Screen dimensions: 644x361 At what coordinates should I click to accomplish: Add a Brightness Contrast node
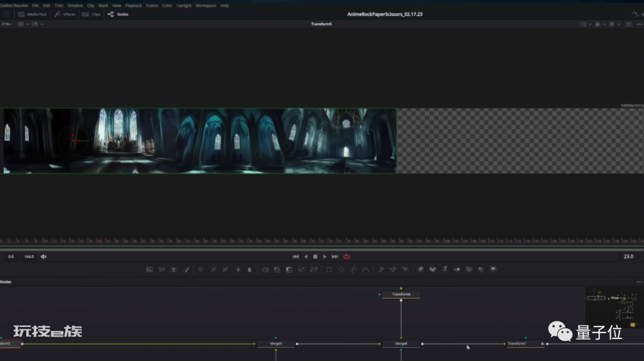[238, 269]
